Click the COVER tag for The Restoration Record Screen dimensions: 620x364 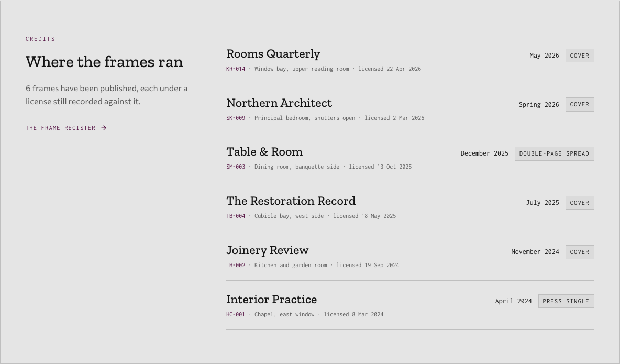580,203
